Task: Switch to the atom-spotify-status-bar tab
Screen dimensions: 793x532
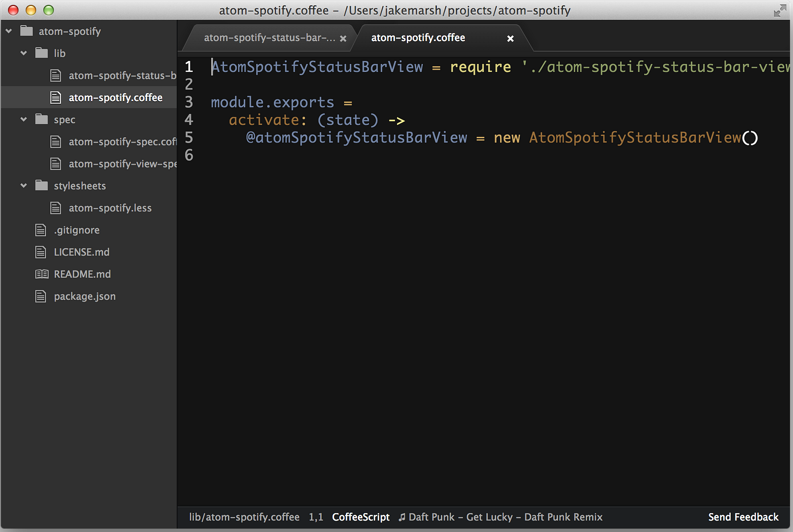Action: point(270,38)
